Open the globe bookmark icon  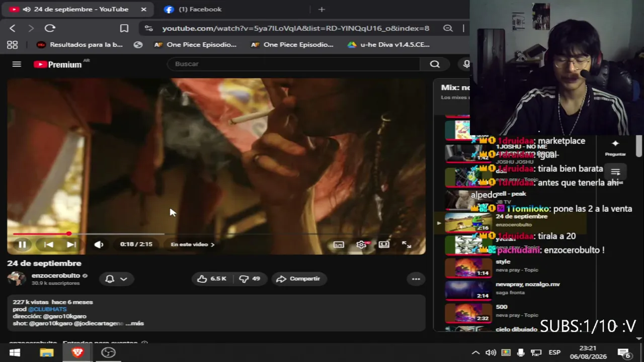pyautogui.click(x=138, y=45)
